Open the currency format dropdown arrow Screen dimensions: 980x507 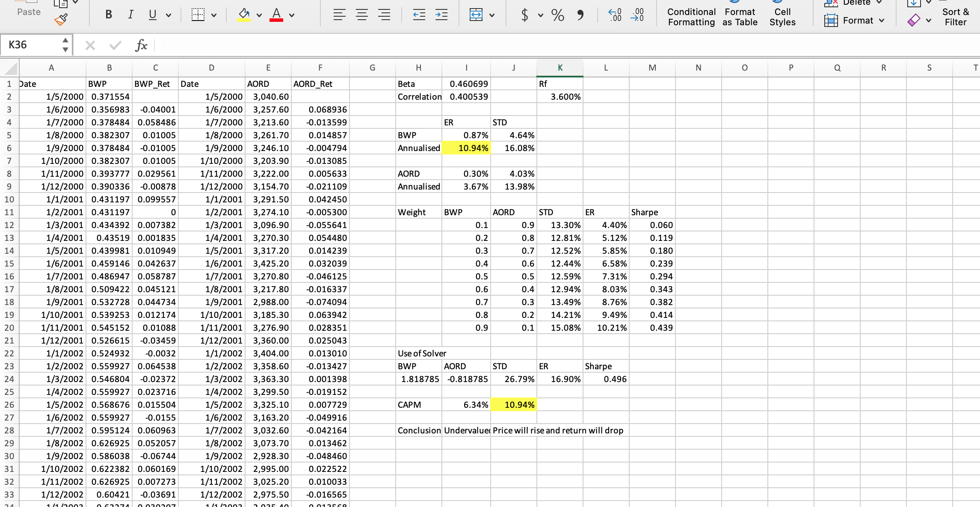coord(541,15)
